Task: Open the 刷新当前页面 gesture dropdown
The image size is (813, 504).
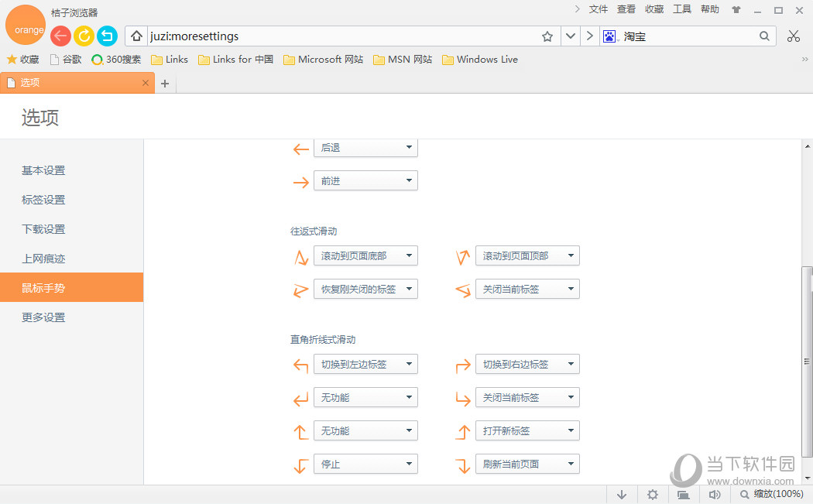Action: click(x=527, y=464)
